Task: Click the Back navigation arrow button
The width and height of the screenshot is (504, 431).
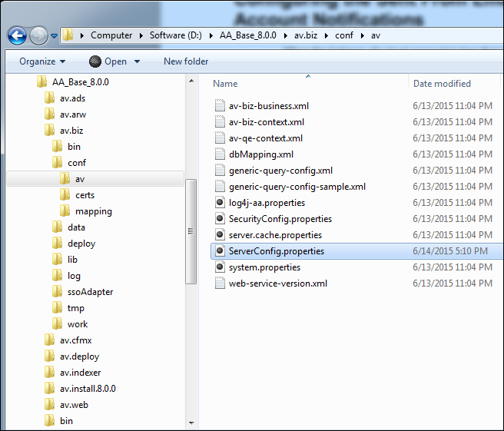Action: [17, 35]
